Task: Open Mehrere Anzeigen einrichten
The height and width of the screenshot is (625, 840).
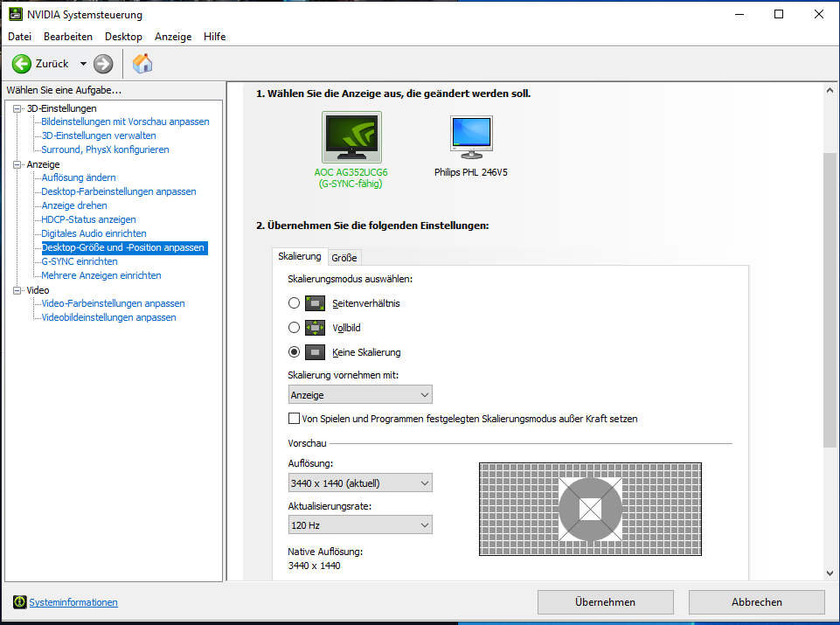Action: [101, 275]
